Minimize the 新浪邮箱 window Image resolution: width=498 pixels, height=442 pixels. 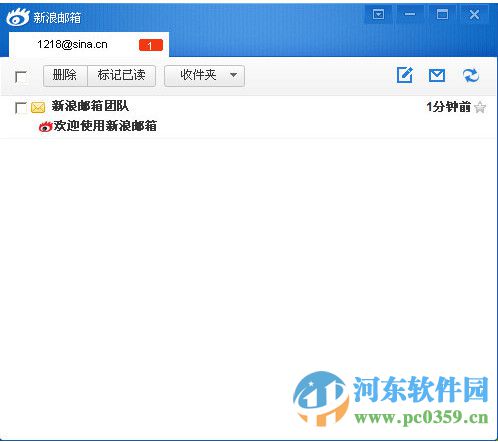coord(410,14)
